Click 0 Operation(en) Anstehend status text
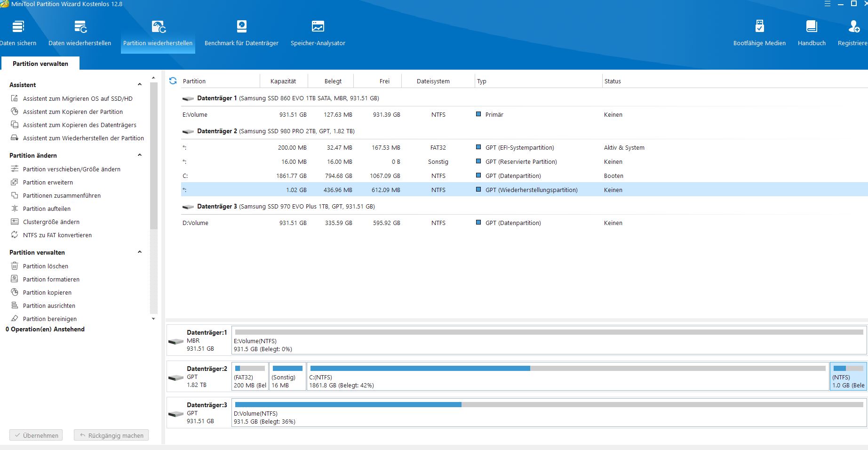Viewport: 868px width, 450px height. pos(45,329)
